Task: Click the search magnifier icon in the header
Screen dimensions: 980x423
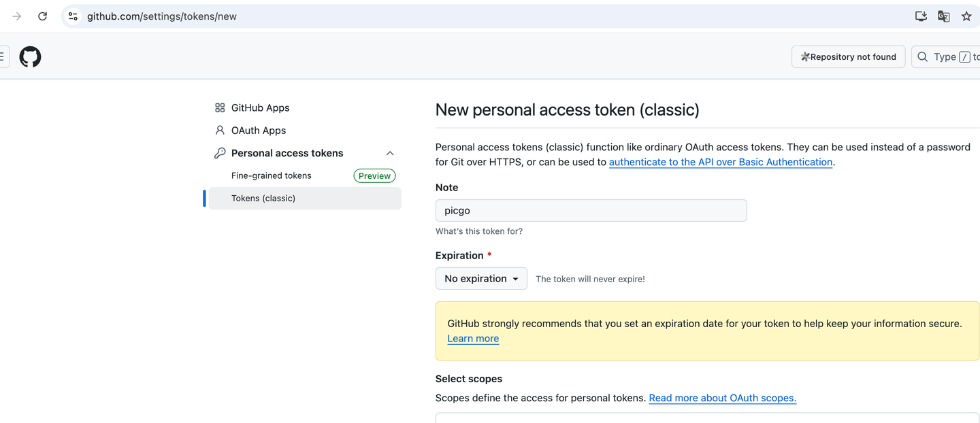Action: [922, 56]
